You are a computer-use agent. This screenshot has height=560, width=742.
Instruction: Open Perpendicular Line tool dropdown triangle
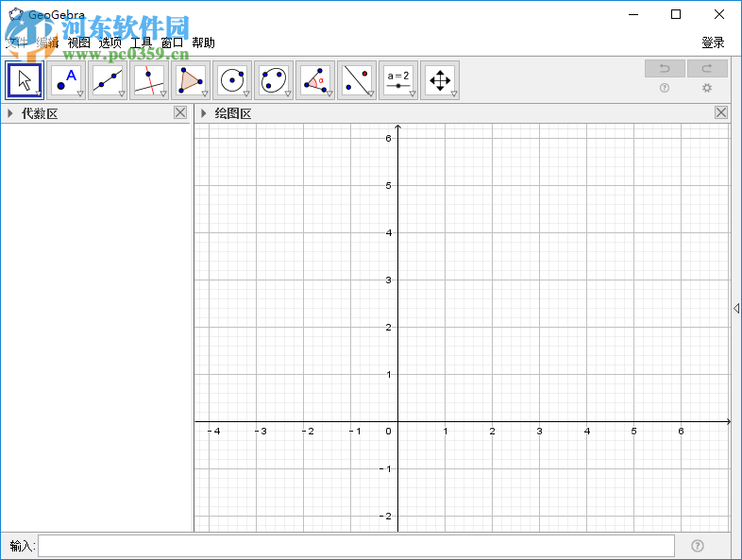tap(163, 93)
